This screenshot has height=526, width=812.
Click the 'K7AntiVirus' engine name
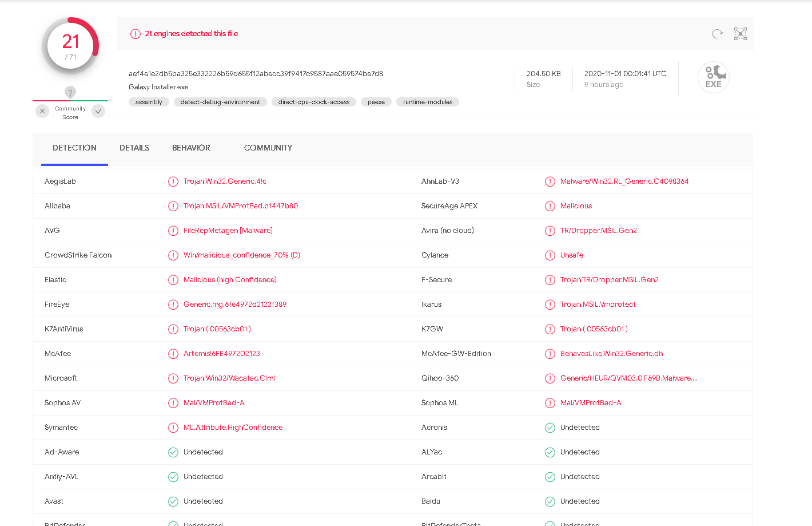[64, 329]
